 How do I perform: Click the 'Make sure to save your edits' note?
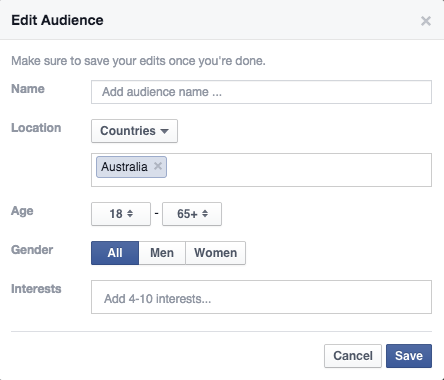tap(138, 61)
